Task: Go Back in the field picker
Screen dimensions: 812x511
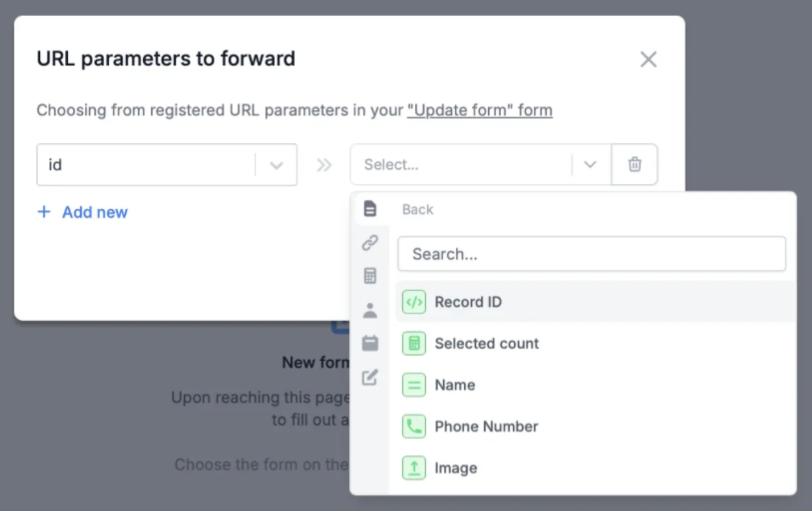Action: pyautogui.click(x=417, y=209)
